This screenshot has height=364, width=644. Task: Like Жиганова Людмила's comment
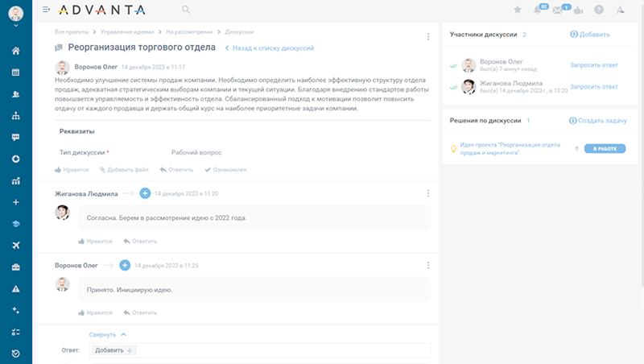[96, 241]
